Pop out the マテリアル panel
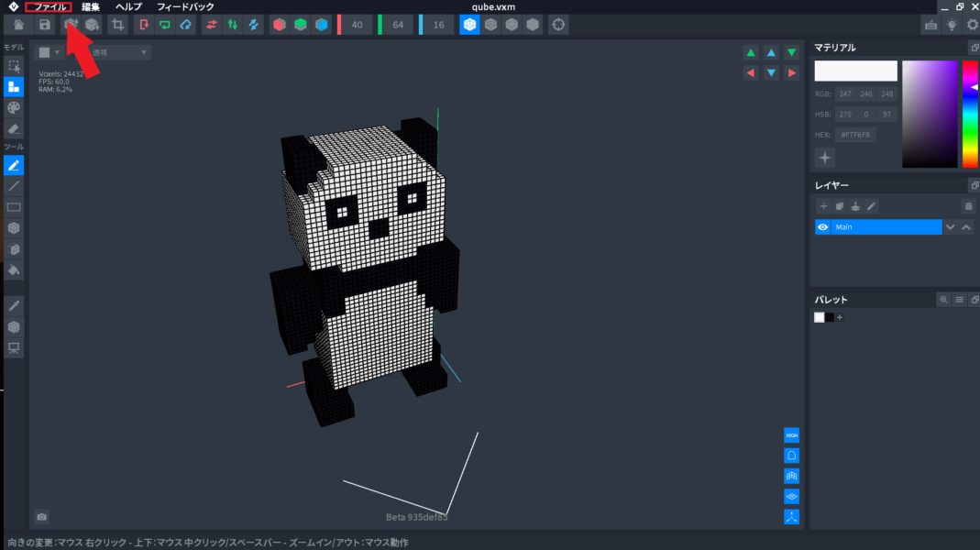Screen dimensions: 980x550 pos(974,48)
